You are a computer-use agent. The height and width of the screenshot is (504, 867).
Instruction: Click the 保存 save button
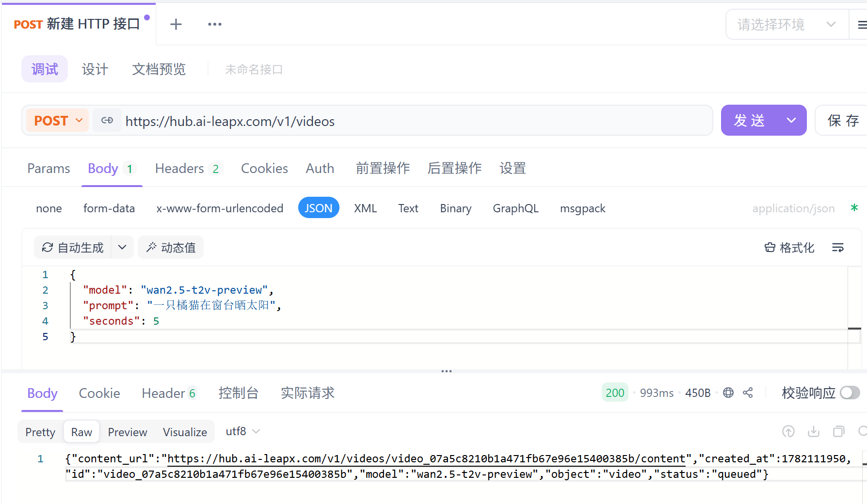point(843,120)
